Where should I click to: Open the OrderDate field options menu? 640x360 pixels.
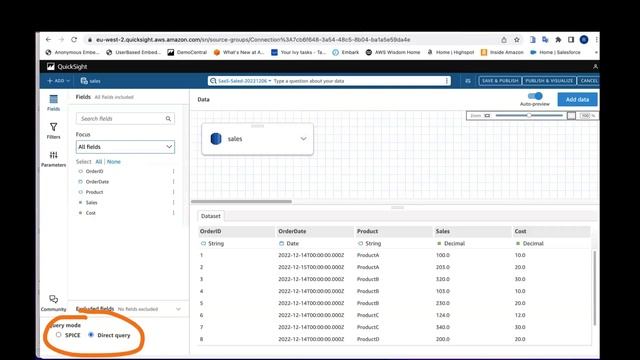tap(173, 182)
